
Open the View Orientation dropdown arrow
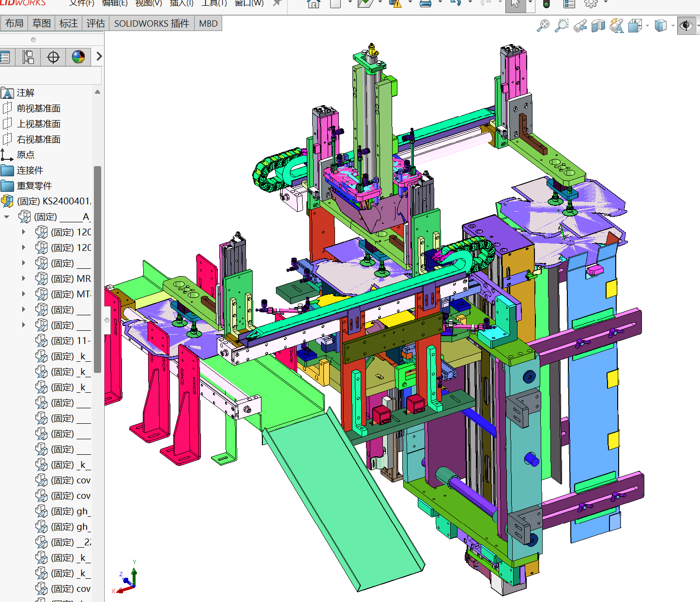(x=647, y=26)
